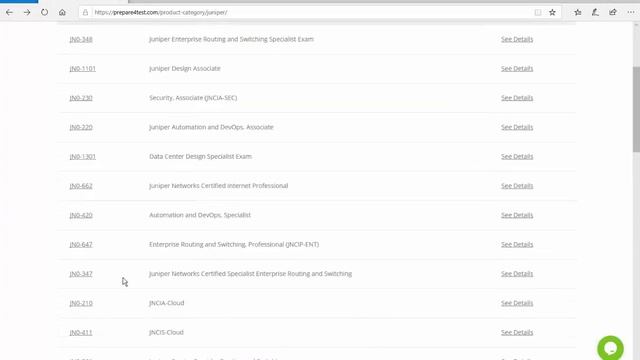
Task: Open exam link JN0-1301
Action: [82, 157]
